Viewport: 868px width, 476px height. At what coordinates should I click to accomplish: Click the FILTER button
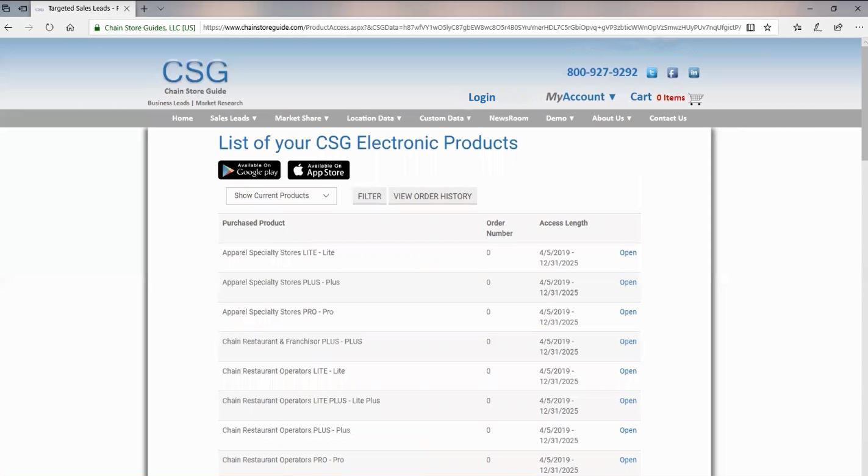[370, 196]
